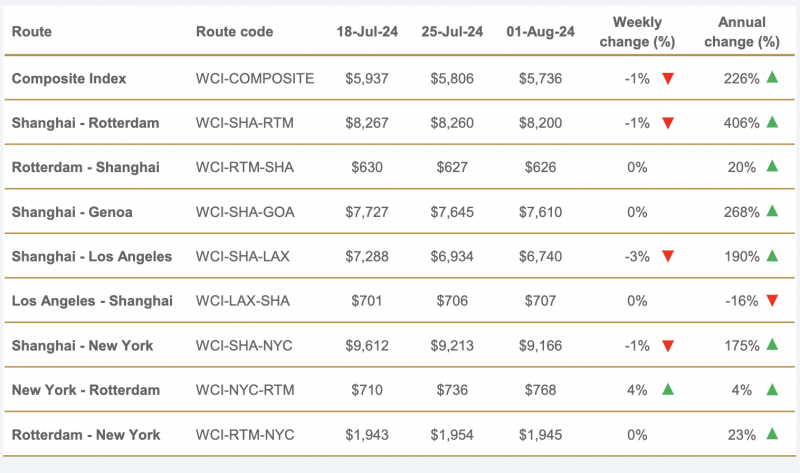Click the red triangle in the Shanghai - Los Angeles row
The image size is (800, 473).
pos(668,256)
